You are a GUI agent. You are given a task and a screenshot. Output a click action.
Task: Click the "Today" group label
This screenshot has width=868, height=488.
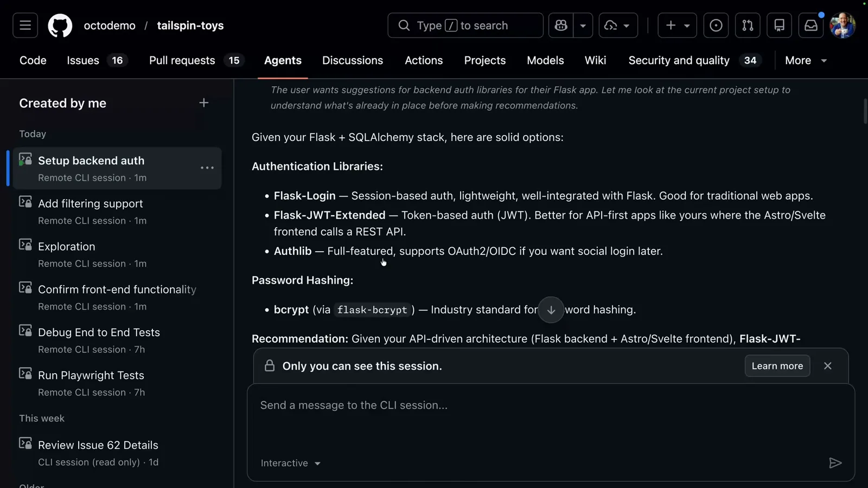33,134
